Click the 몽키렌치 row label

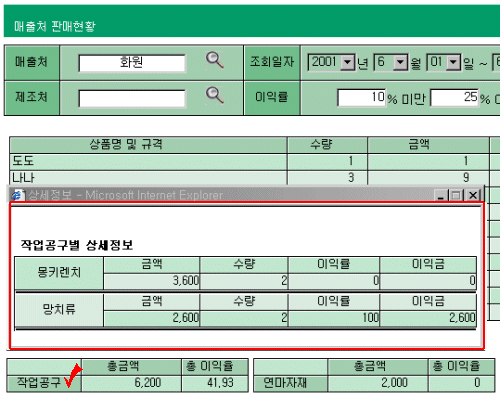[x=59, y=273]
